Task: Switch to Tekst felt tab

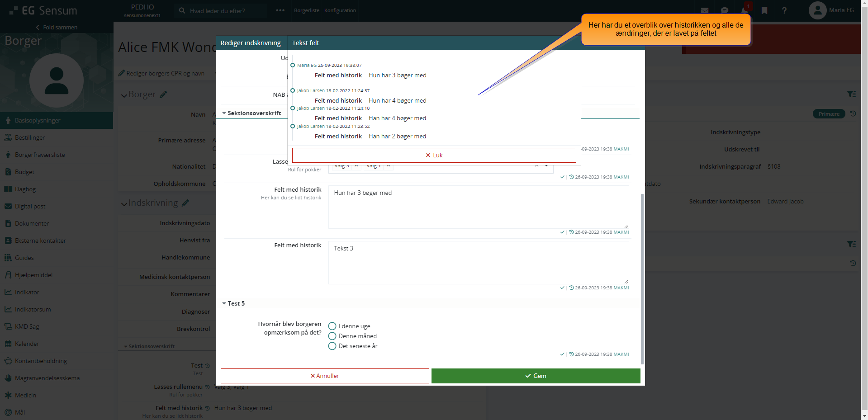Action: 305,43
